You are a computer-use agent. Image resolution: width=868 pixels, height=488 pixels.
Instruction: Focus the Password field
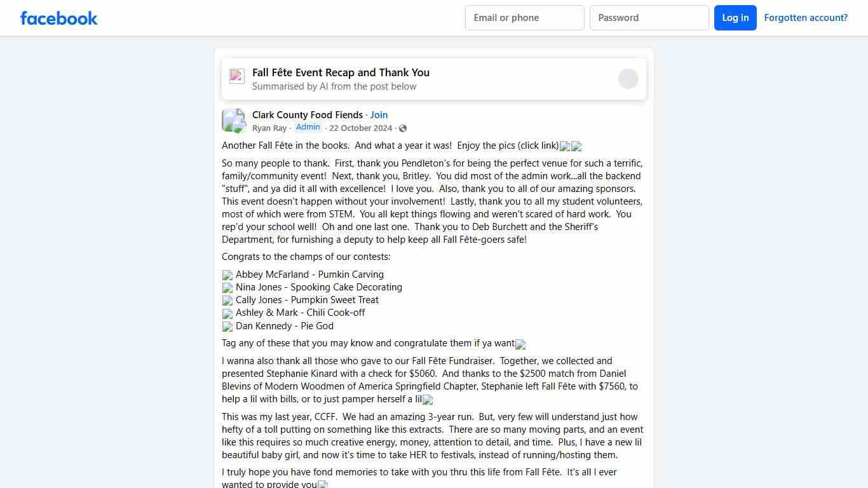[649, 18]
